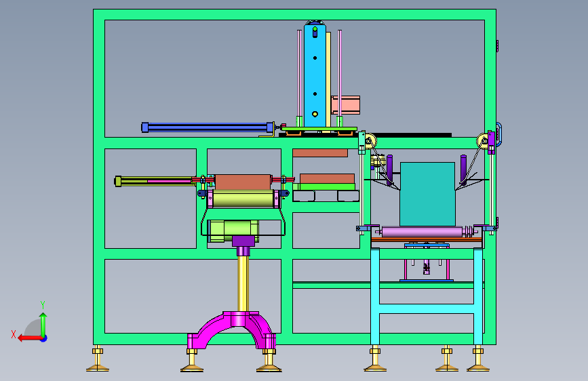Select the yellow-green roller below the brown block
The width and height of the screenshot is (588, 381).
[243, 199]
